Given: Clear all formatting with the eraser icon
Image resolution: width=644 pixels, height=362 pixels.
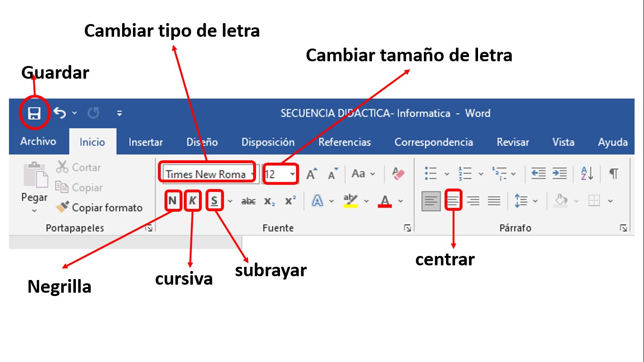Looking at the screenshot, I should (398, 174).
